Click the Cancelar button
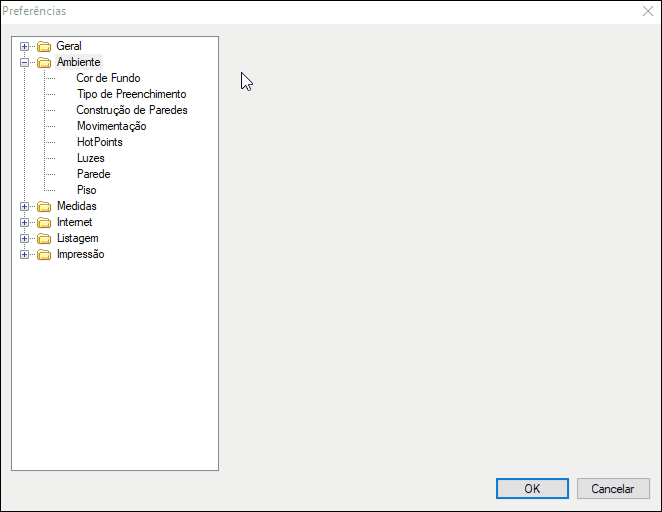This screenshot has width=662, height=512. tap(613, 489)
